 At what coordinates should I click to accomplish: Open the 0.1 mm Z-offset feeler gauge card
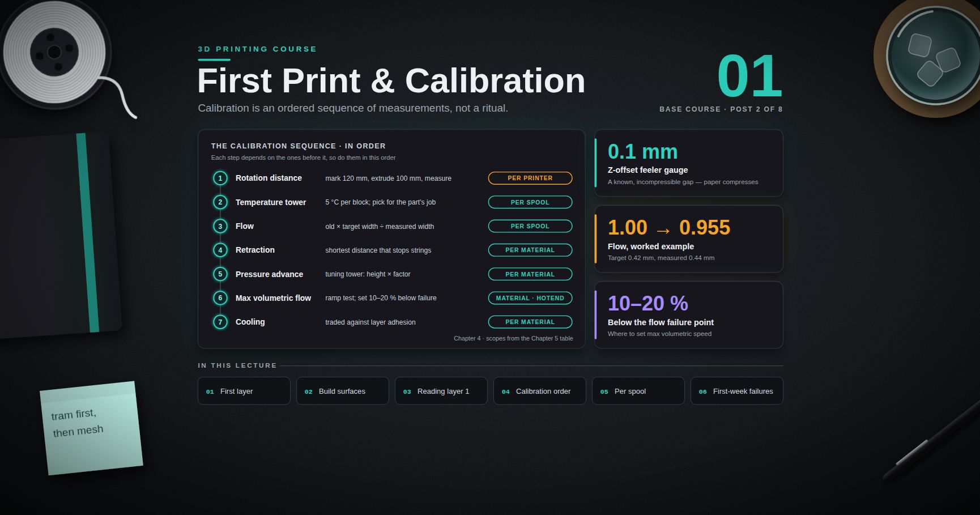pyautogui.click(x=689, y=163)
